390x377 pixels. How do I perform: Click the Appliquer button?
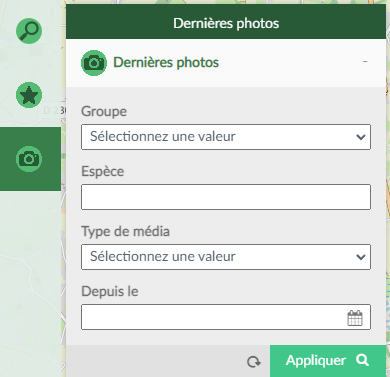(328, 361)
